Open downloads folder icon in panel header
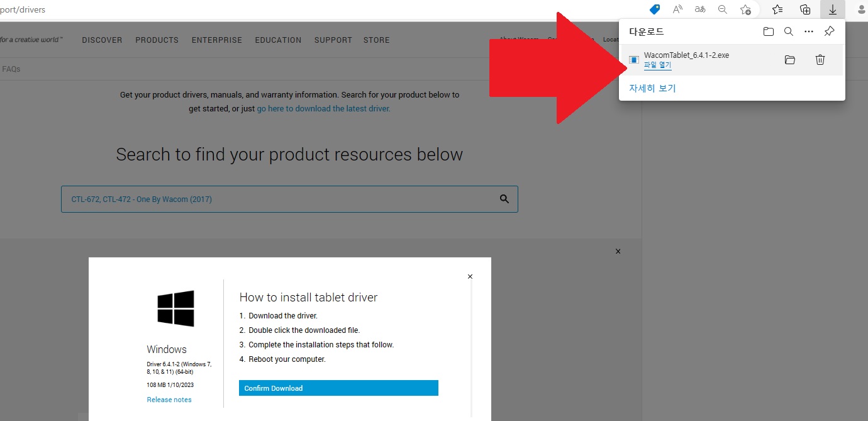The width and height of the screenshot is (868, 421). (768, 31)
